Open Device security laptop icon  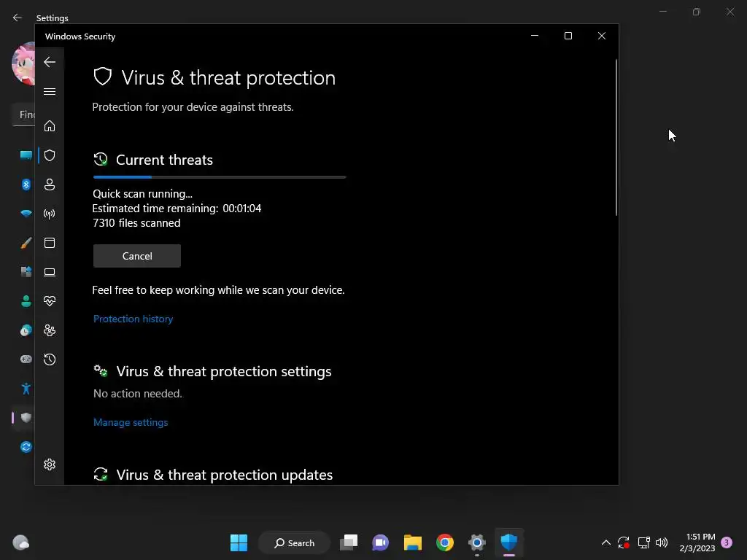(x=50, y=272)
